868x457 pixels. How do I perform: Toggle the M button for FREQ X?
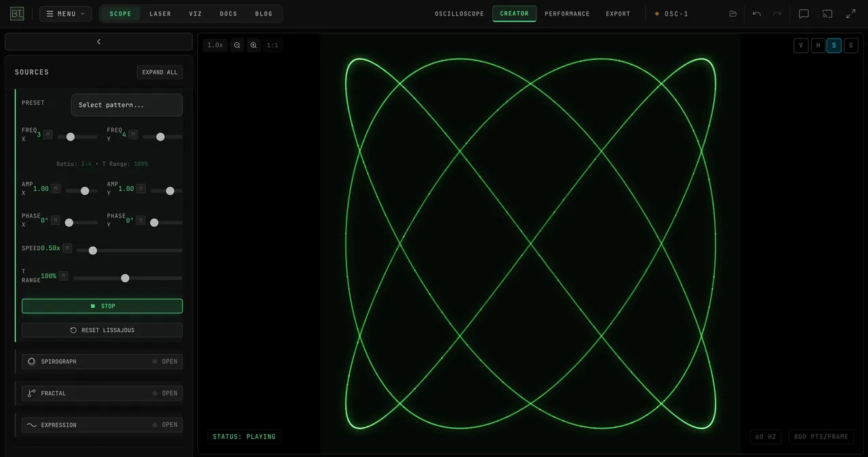[48, 134]
